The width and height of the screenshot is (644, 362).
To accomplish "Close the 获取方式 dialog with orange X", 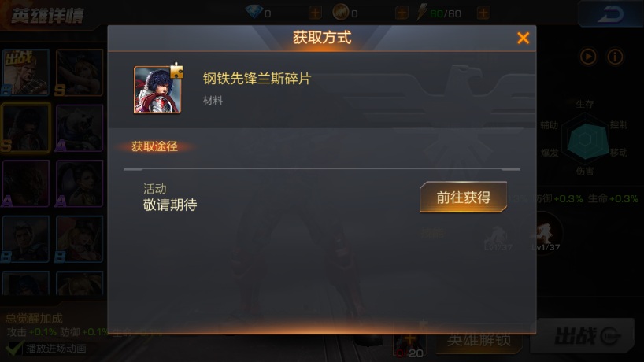I will tap(523, 39).
